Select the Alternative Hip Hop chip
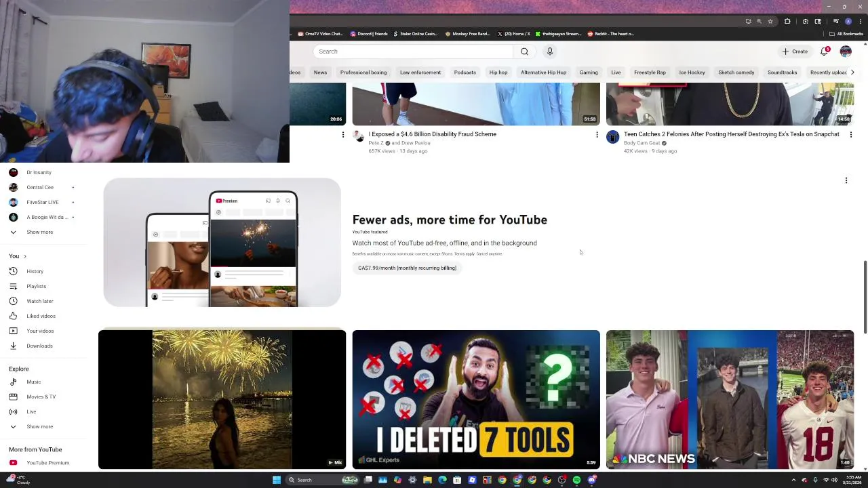 pyautogui.click(x=543, y=72)
